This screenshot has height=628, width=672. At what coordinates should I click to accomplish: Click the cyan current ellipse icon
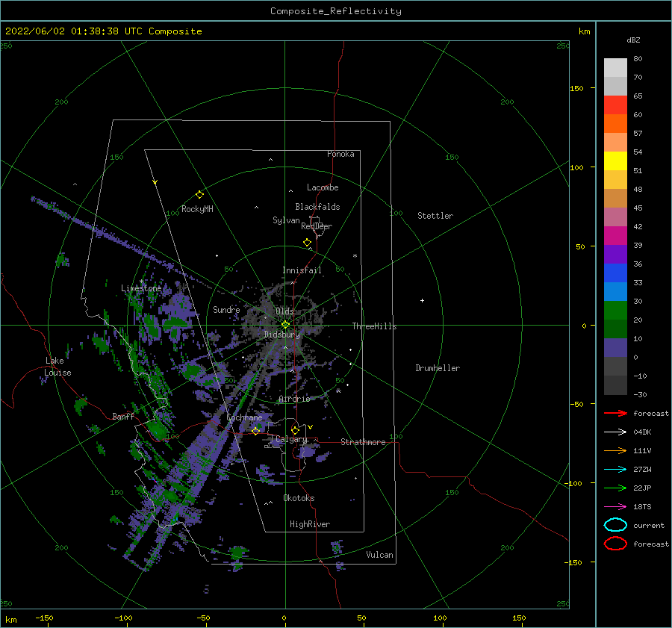coord(615,525)
